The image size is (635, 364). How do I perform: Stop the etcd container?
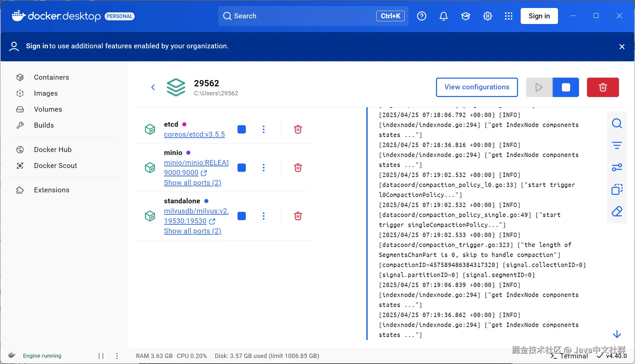[242, 129]
